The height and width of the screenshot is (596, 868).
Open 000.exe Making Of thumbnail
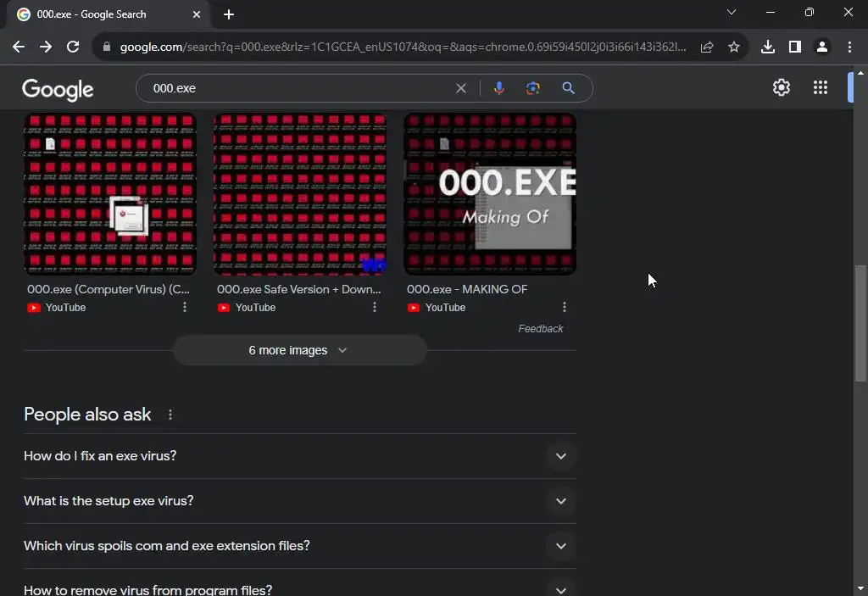pos(490,194)
